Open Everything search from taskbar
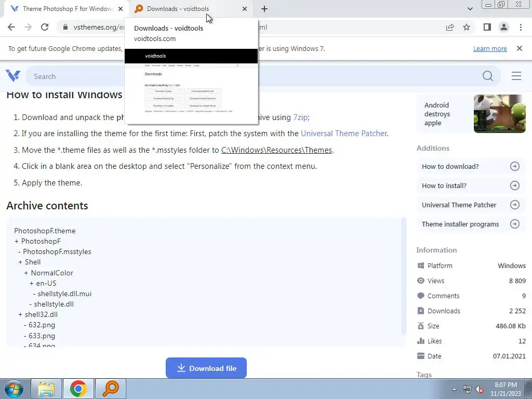The width and height of the screenshot is (532, 399). pos(110,389)
